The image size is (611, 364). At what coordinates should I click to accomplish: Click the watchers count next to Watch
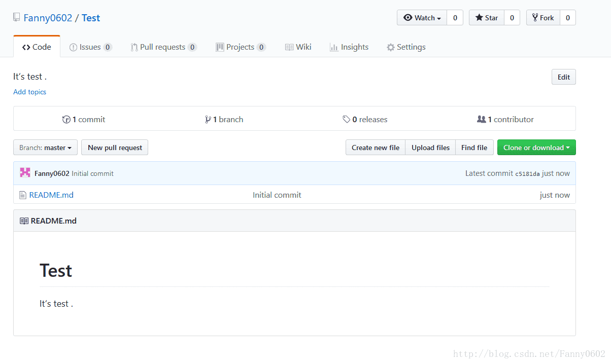click(455, 18)
